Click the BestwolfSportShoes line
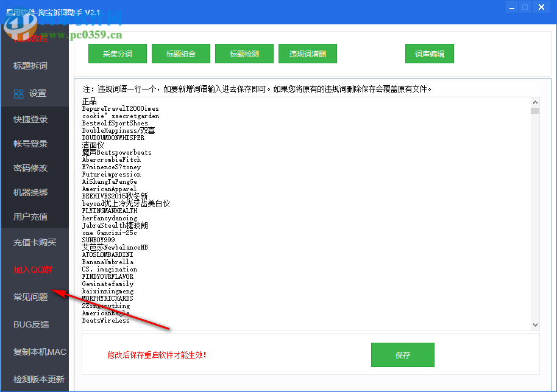The width and height of the screenshot is (557, 392). tap(115, 123)
